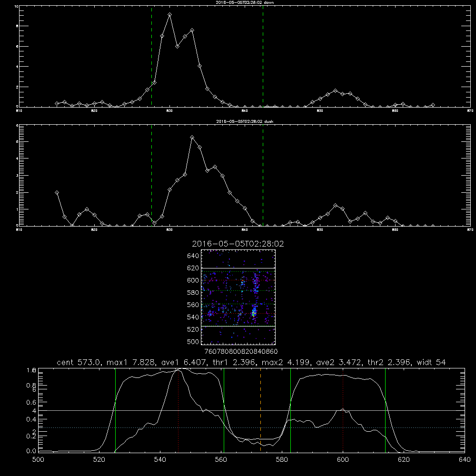Click heat map y-axis label '520'

193,329
